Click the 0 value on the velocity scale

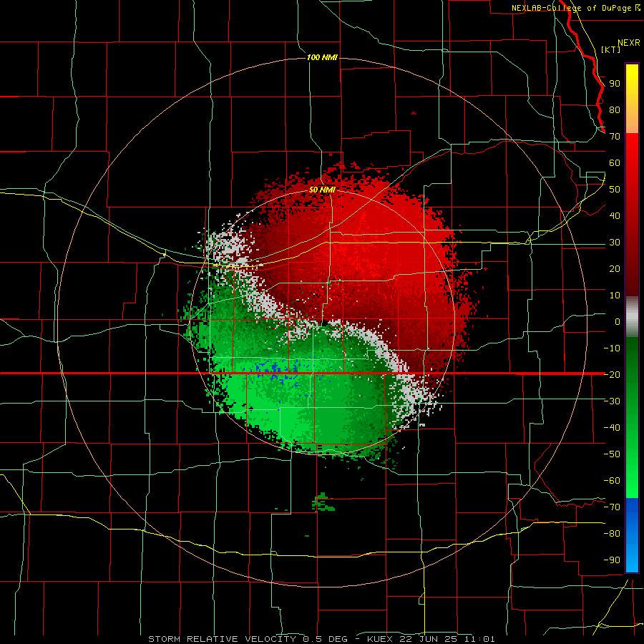[x=618, y=321]
